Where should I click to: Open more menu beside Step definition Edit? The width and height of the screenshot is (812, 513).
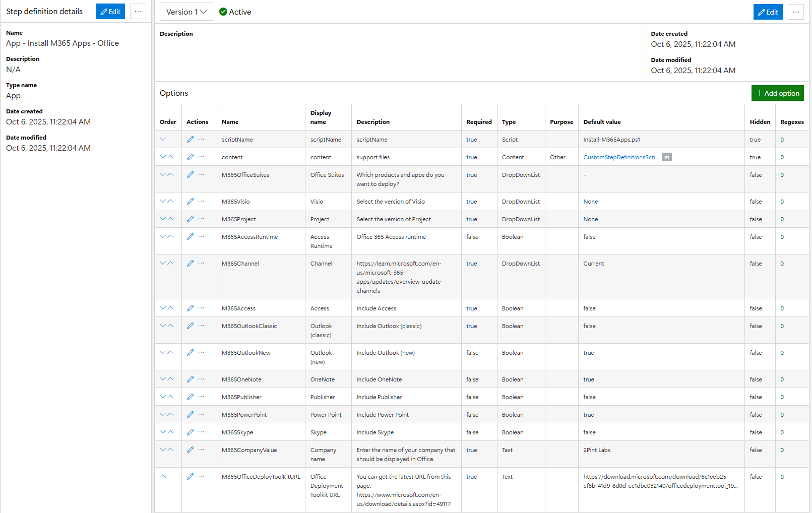click(138, 12)
